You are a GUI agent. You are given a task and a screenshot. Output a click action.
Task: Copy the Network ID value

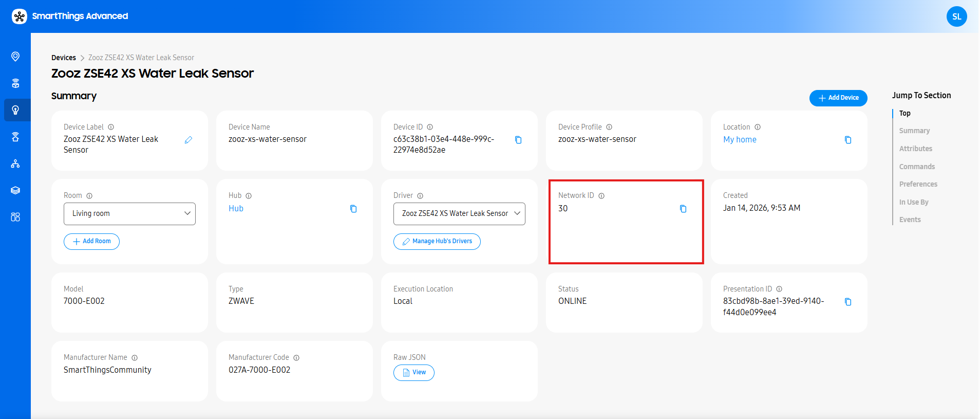click(x=683, y=209)
